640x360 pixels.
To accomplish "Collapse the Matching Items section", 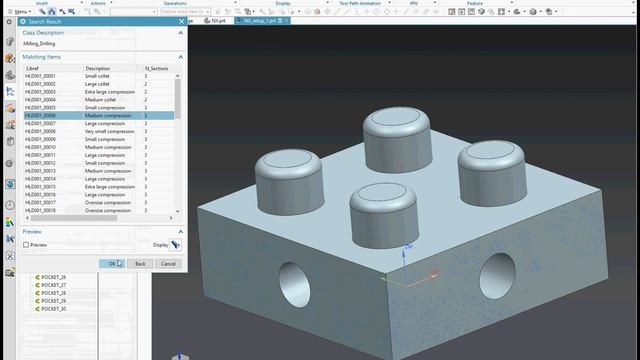I will pyautogui.click(x=181, y=57).
